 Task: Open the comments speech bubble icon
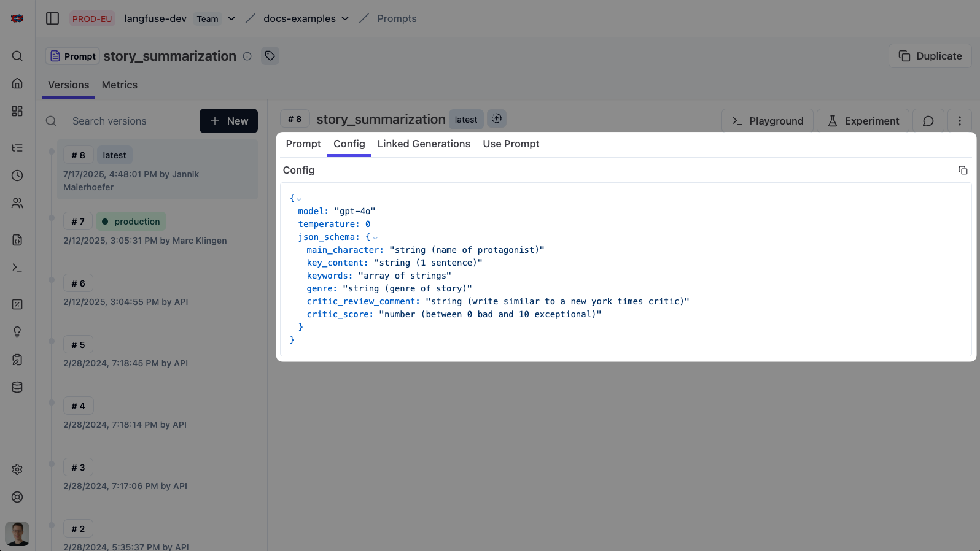(928, 121)
